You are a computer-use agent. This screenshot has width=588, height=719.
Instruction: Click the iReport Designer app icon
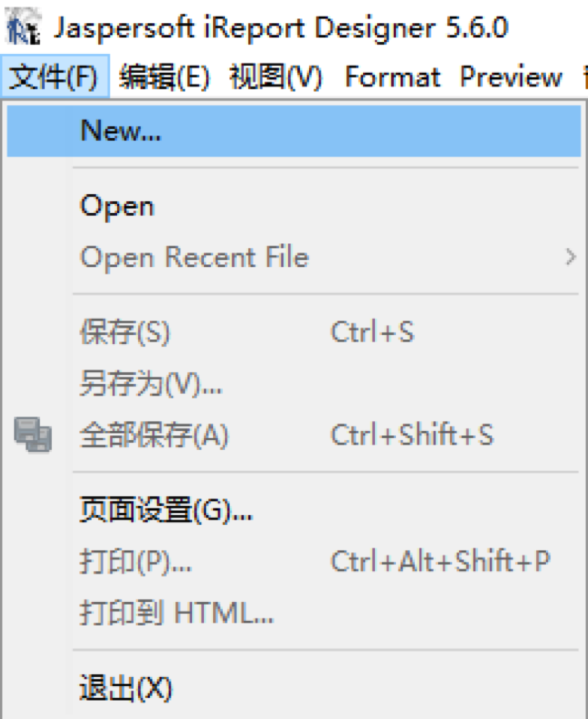(23, 26)
